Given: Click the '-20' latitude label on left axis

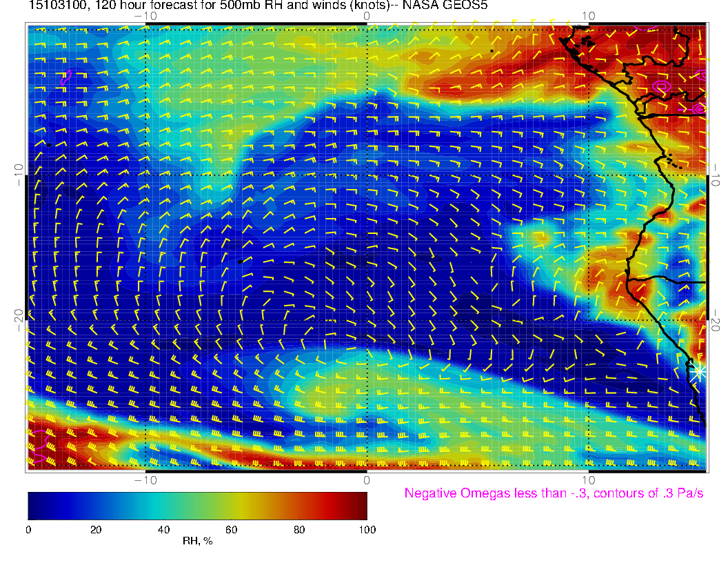Looking at the screenshot, I should coord(17,320).
